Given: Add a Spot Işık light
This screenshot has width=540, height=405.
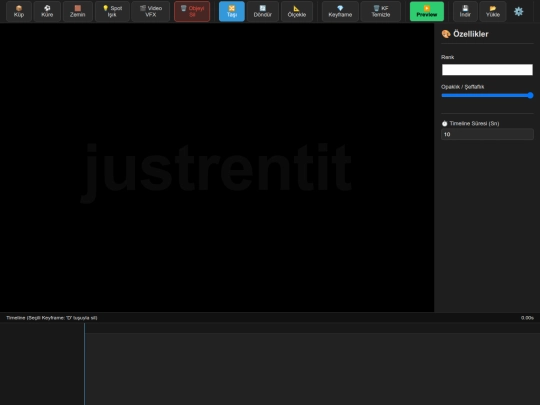Looking at the screenshot, I should pyautogui.click(x=112, y=11).
